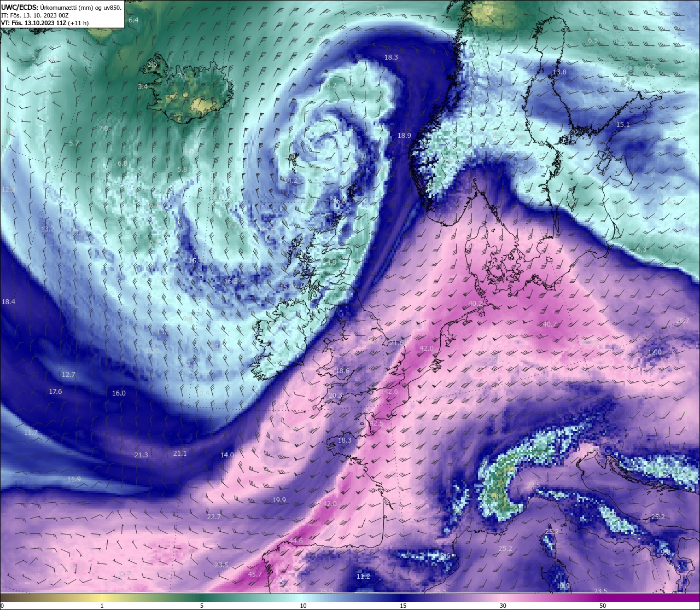This screenshot has height=610, width=700.
Task: Click the 21.1 value label
Action: pos(180,454)
